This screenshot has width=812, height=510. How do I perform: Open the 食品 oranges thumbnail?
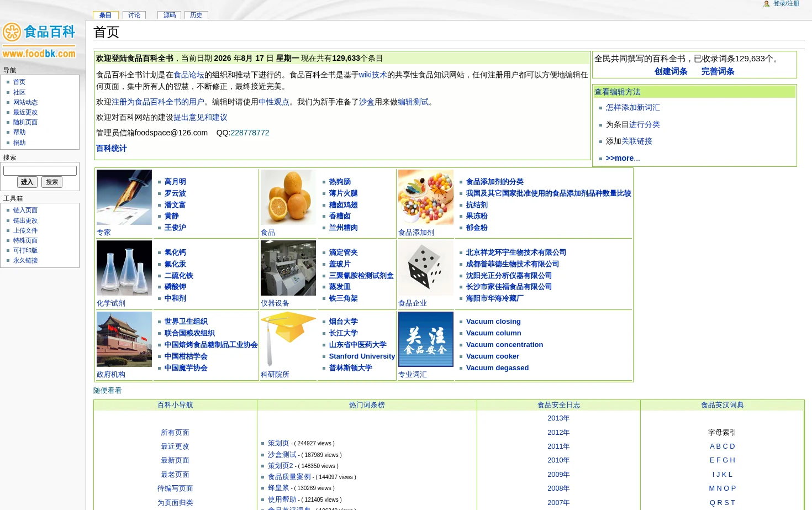[x=288, y=197]
